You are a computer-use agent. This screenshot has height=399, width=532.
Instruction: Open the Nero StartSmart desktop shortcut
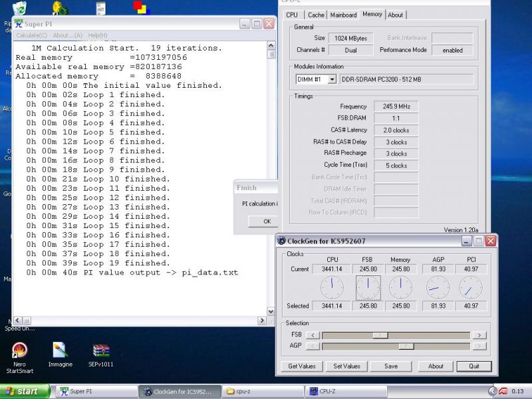(19, 357)
